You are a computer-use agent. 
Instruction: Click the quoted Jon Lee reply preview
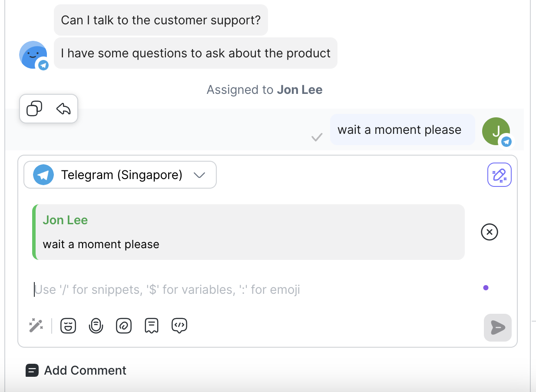point(248,232)
